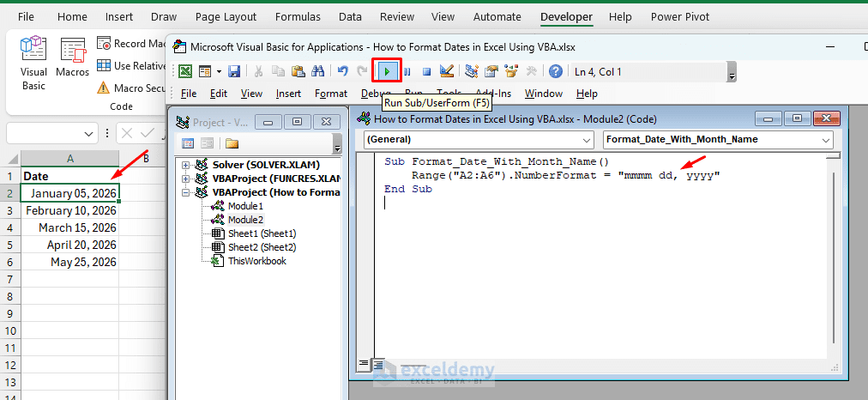Click Record Macro in Excel ribbon
The image size is (868, 400).
(x=130, y=44)
